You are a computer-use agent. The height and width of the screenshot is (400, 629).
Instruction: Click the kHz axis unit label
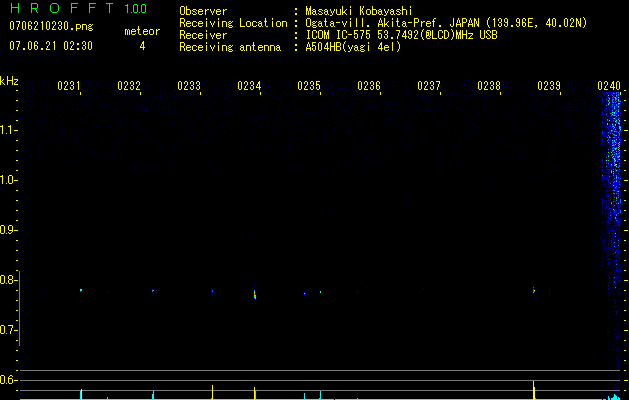[9, 81]
